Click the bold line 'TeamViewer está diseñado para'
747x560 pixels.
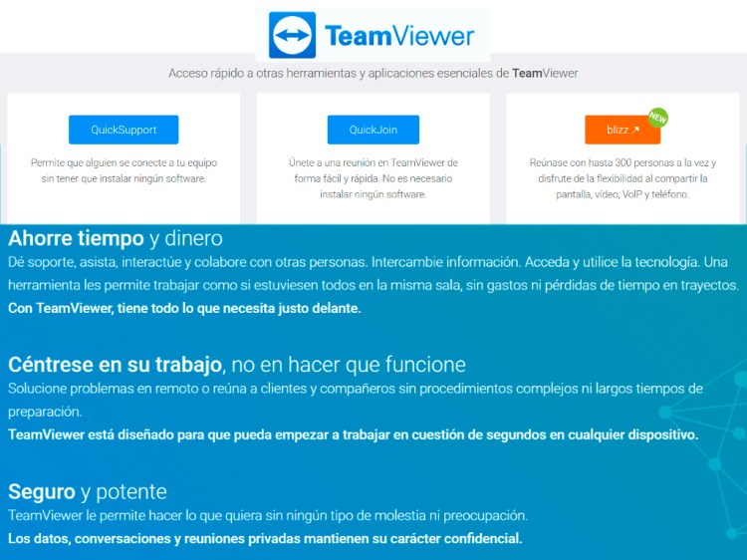coord(353,434)
